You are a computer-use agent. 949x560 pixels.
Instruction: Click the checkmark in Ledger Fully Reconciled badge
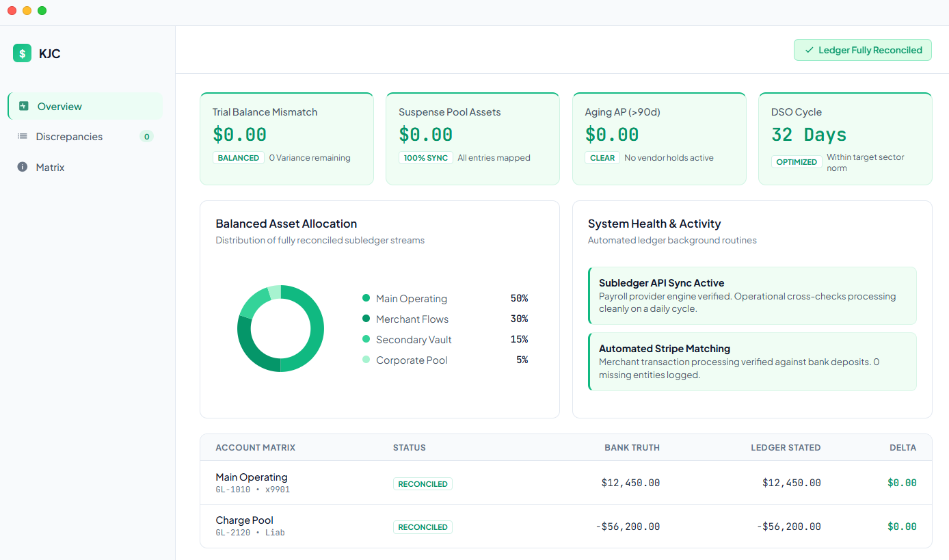pos(809,50)
